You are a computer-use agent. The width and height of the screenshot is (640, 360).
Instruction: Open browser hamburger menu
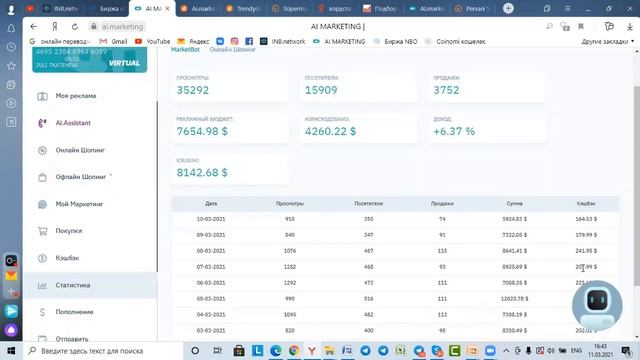click(x=568, y=8)
